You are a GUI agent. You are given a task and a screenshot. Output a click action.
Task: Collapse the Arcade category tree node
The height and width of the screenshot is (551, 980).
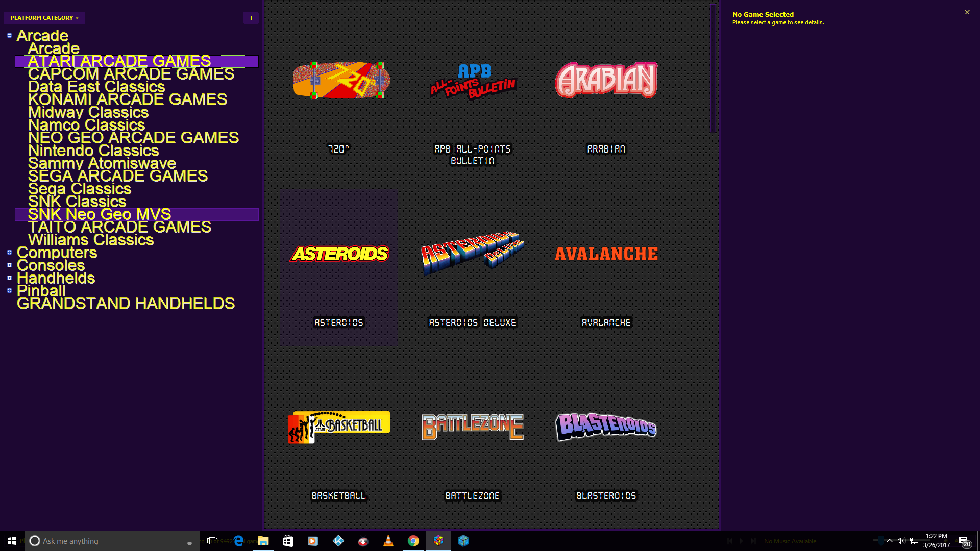9,36
